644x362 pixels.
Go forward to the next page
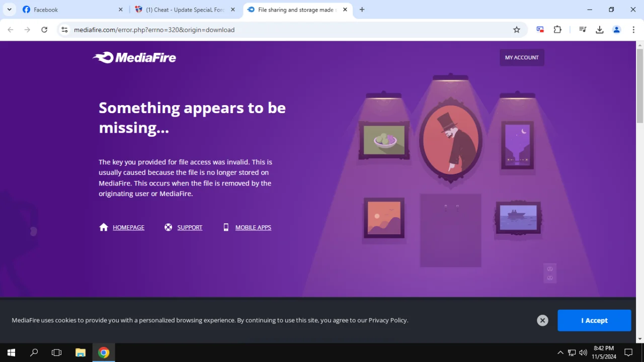[27, 30]
